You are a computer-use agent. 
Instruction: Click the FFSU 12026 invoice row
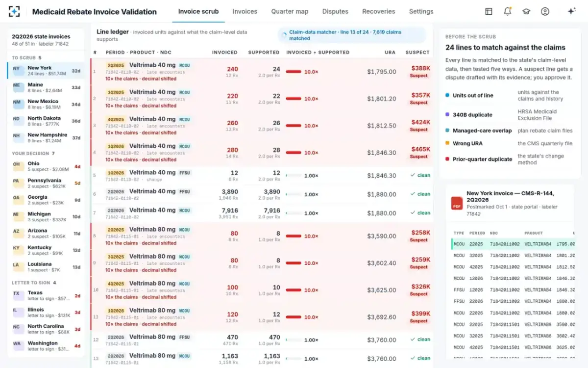point(512,290)
